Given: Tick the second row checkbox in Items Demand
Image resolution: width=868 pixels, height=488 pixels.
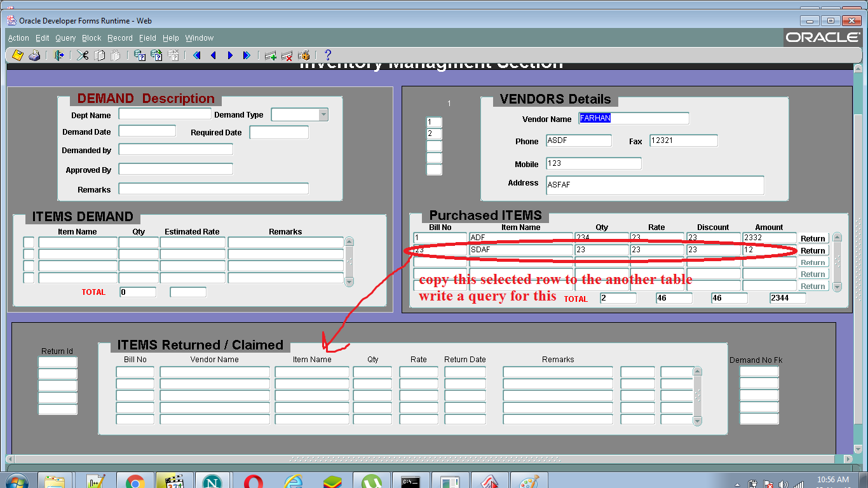Looking at the screenshot, I should point(29,254).
